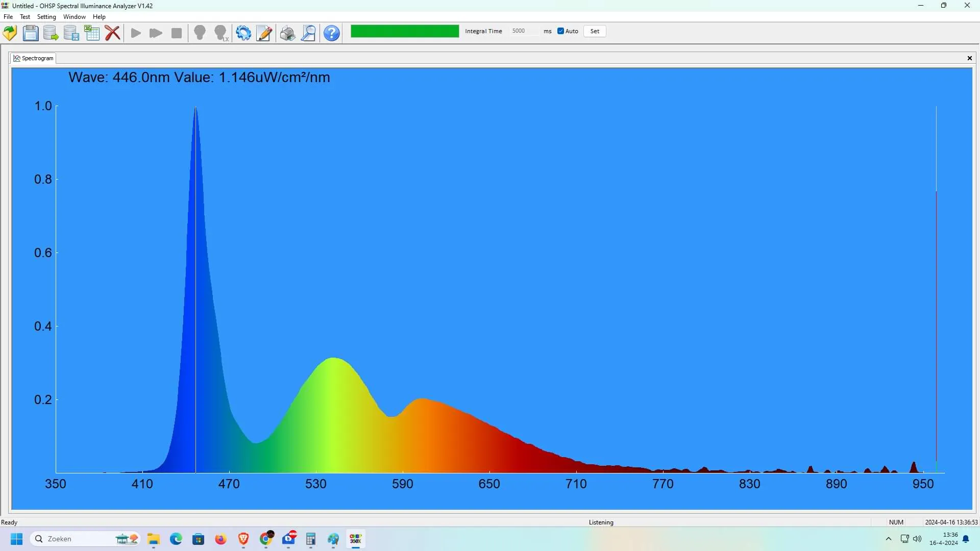This screenshot has width=980, height=551.
Task: Click the database save icon
Action: pos(71,33)
